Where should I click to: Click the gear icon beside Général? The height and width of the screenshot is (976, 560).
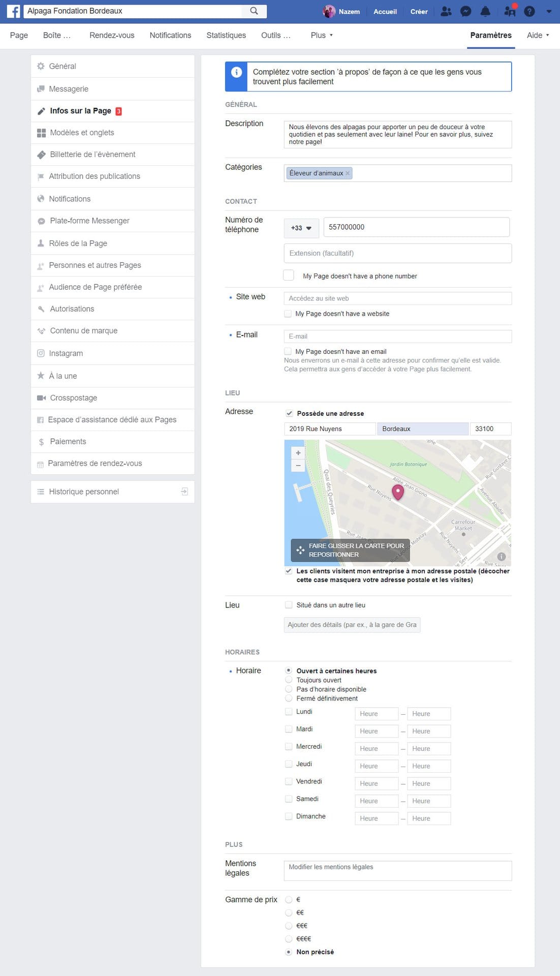point(41,66)
